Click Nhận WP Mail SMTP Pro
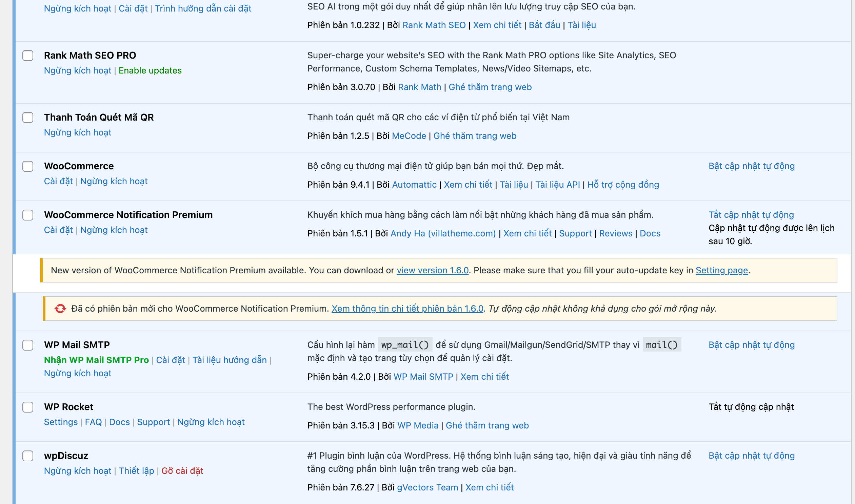 [96, 360]
